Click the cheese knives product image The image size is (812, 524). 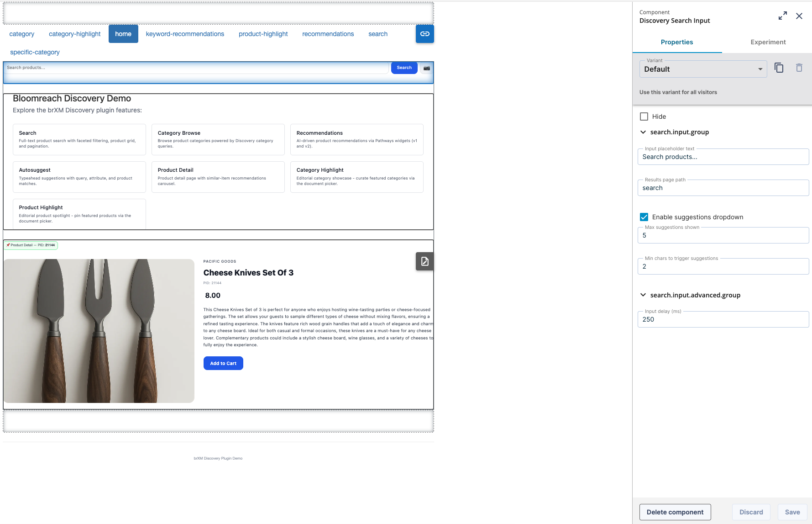[99, 331]
